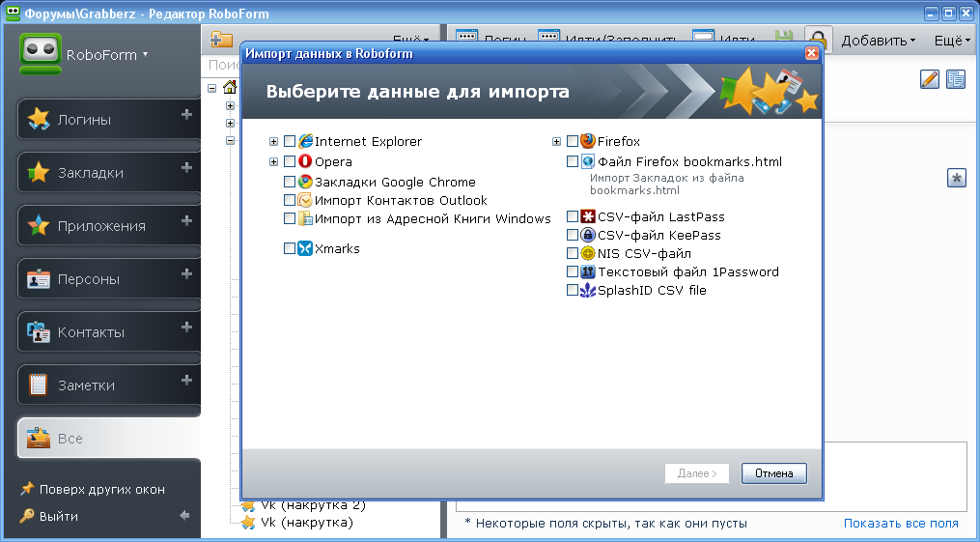Expand the Internet Explorer import node
980x542 pixels.
point(273,142)
